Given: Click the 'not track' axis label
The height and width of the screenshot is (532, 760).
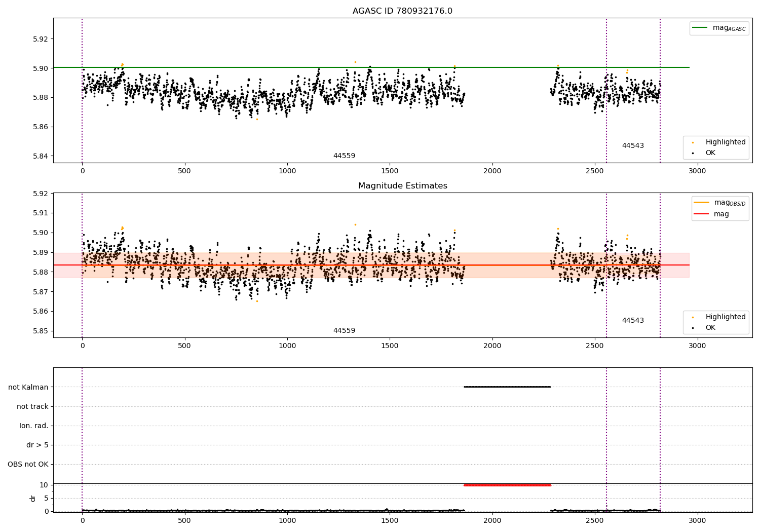Looking at the screenshot, I should tap(32, 406).
